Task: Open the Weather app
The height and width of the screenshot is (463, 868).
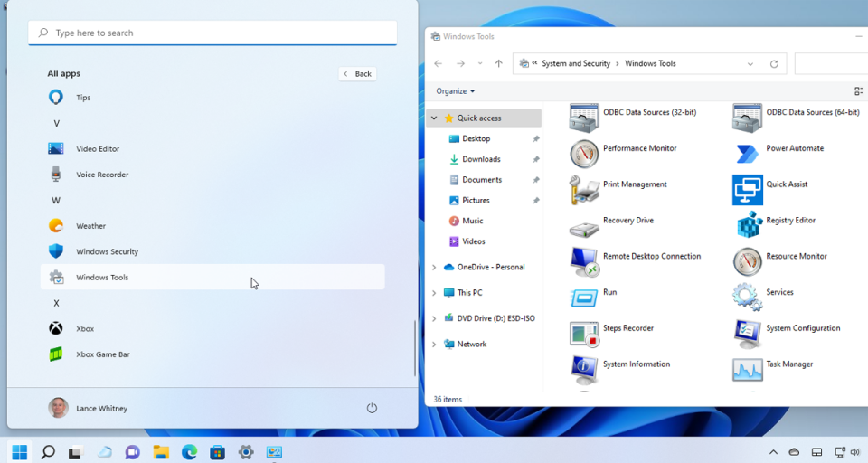Action: (212, 226)
